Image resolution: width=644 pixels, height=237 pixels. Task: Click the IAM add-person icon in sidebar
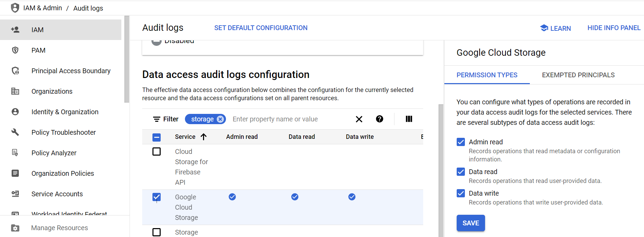(15, 30)
